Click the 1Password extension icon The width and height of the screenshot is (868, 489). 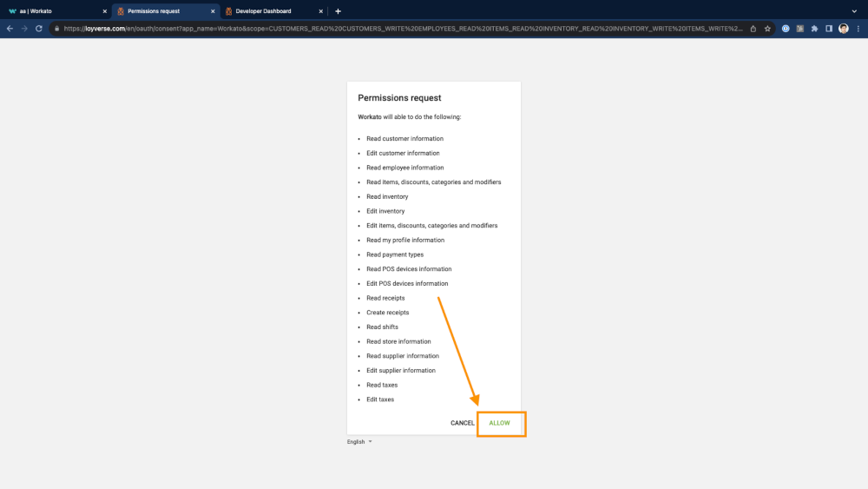[x=786, y=29]
